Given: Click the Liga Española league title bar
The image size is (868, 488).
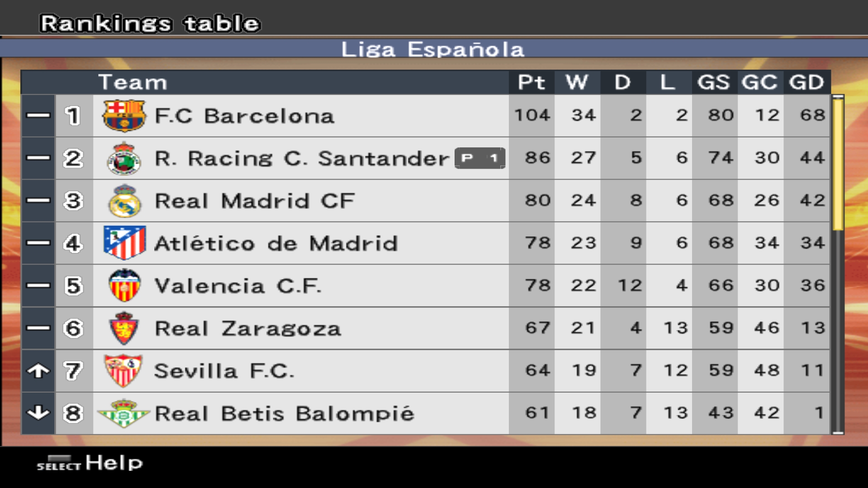Looking at the screenshot, I should coord(433,49).
